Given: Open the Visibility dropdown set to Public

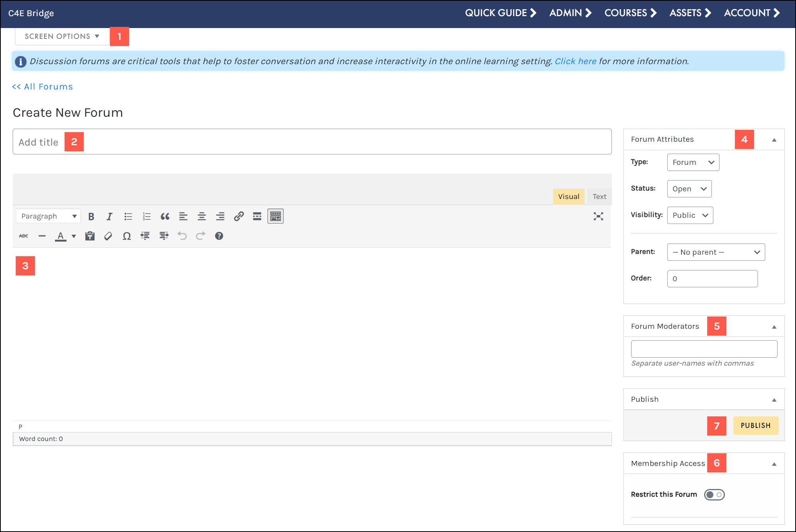Looking at the screenshot, I should click(x=690, y=215).
